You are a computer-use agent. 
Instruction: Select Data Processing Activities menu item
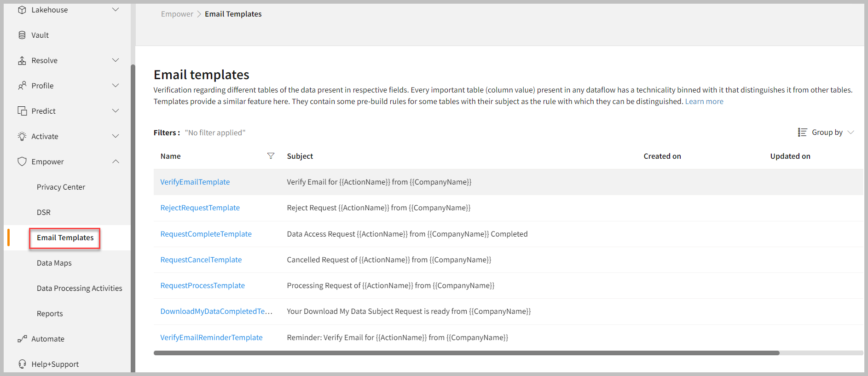(x=80, y=288)
